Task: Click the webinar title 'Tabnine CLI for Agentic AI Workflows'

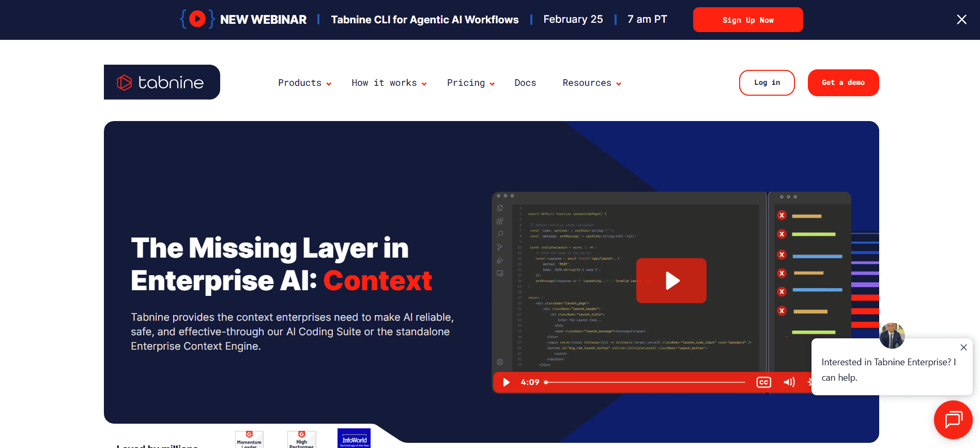Action: pyautogui.click(x=425, y=20)
